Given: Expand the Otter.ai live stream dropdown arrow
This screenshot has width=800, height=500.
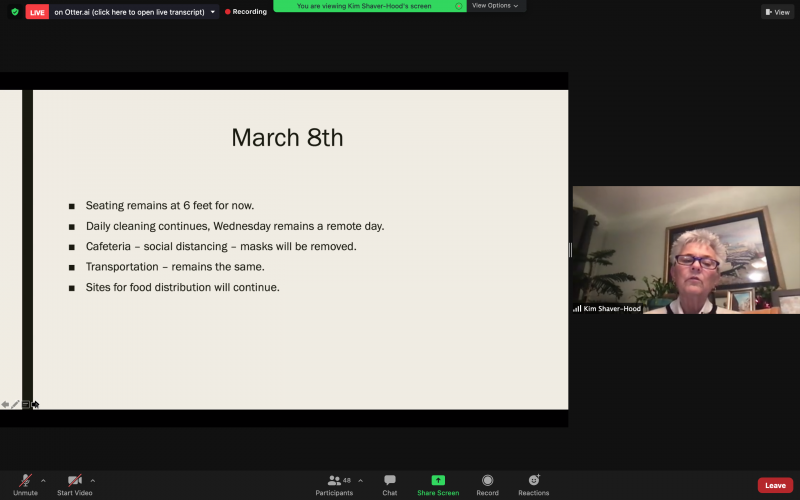Looking at the screenshot, I should pos(213,12).
